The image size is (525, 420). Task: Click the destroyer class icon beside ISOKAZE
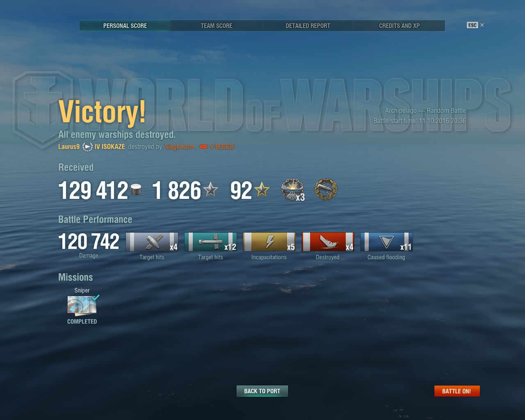pyautogui.click(x=87, y=147)
